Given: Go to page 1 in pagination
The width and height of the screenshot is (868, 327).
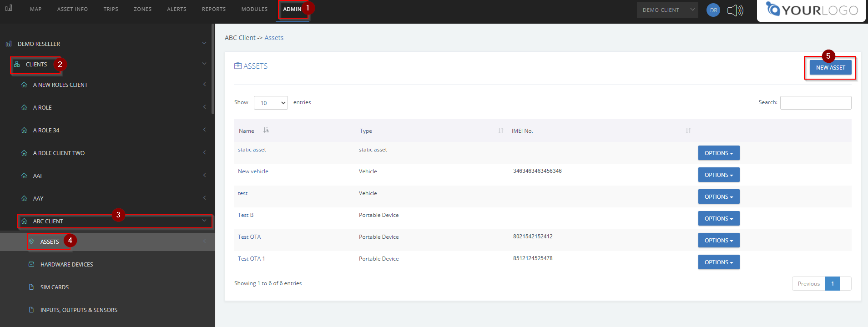Looking at the screenshot, I should coord(833,283).
